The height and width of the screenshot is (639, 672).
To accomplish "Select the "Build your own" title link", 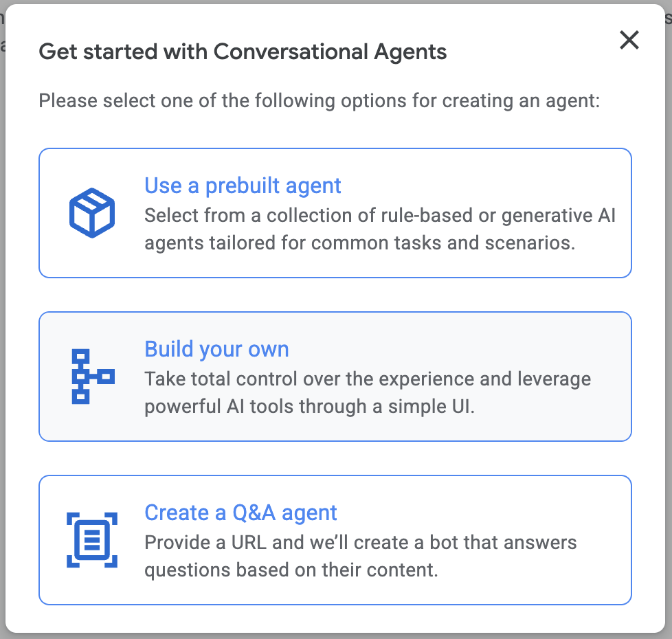I will [x=216, y=349].
